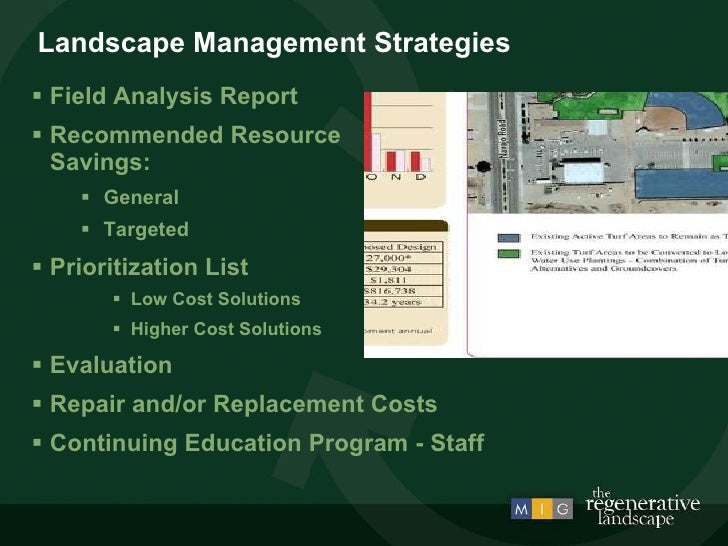The image size is (728, 546).
Task: Click the MIG logo
Action: [x=541, y=509]
